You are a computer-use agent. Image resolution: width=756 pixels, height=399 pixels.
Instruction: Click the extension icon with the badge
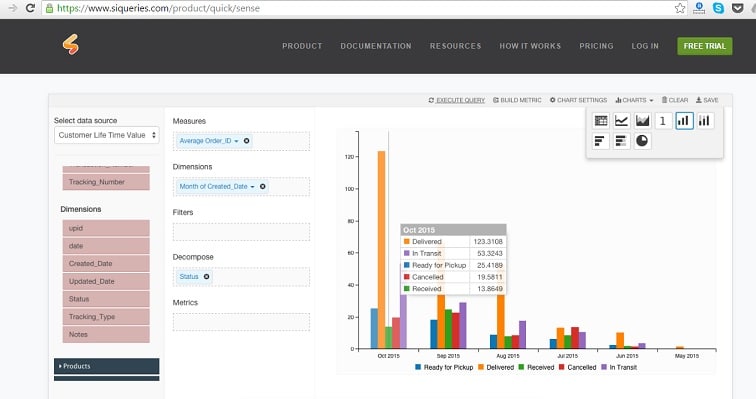699,8
